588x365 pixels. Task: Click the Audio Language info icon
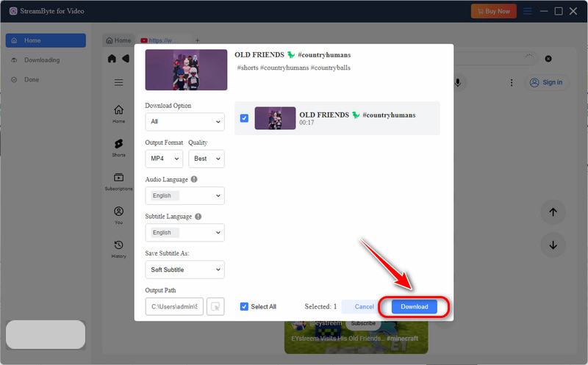coord(194,179)
